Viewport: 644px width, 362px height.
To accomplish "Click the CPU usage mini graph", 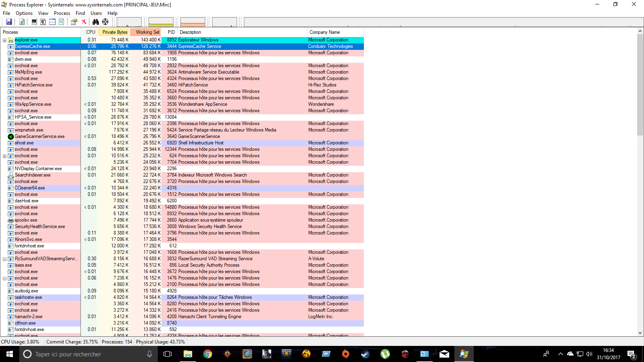I will [x=129, y=22].
